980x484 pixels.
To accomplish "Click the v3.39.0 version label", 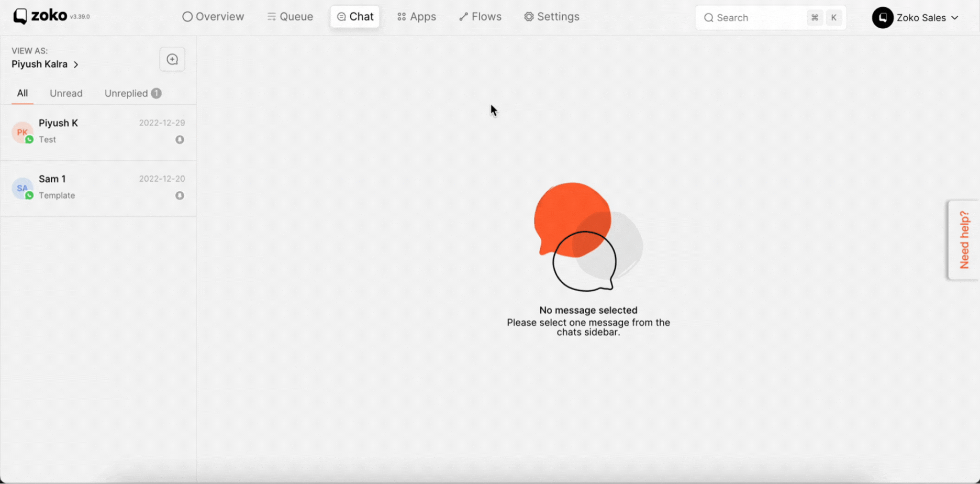I will [x=80, y=17].
